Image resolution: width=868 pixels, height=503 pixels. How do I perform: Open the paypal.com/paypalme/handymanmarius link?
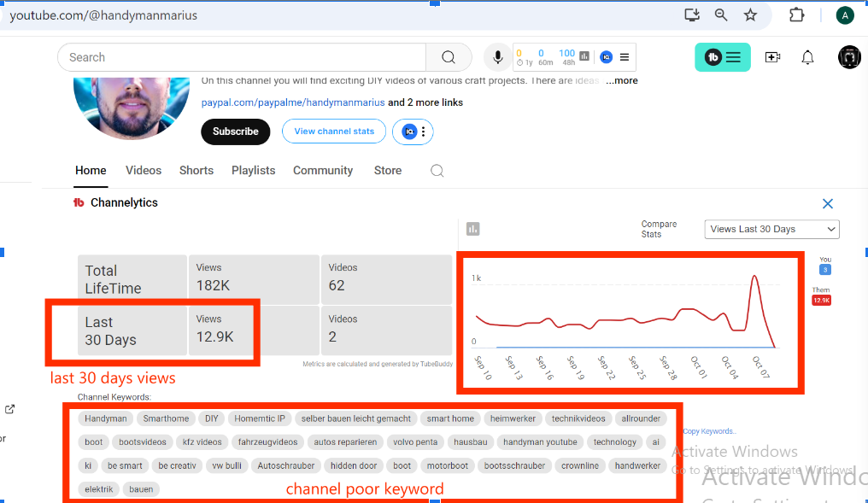(293, 102)
